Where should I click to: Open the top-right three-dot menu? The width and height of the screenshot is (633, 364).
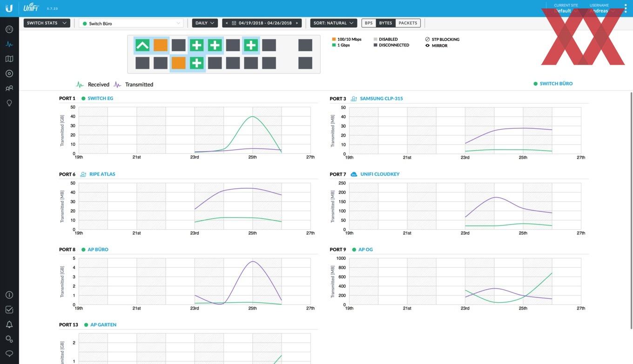[x=626, y=8]
